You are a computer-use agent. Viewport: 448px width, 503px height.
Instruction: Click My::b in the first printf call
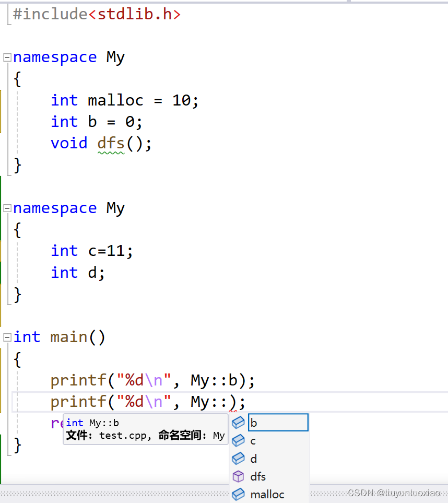[214, 380]
